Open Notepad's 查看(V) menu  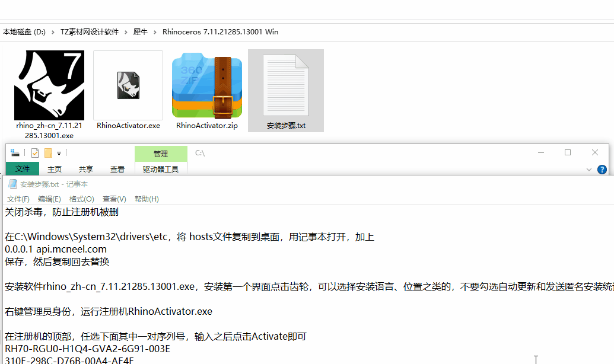pos(114,199)
